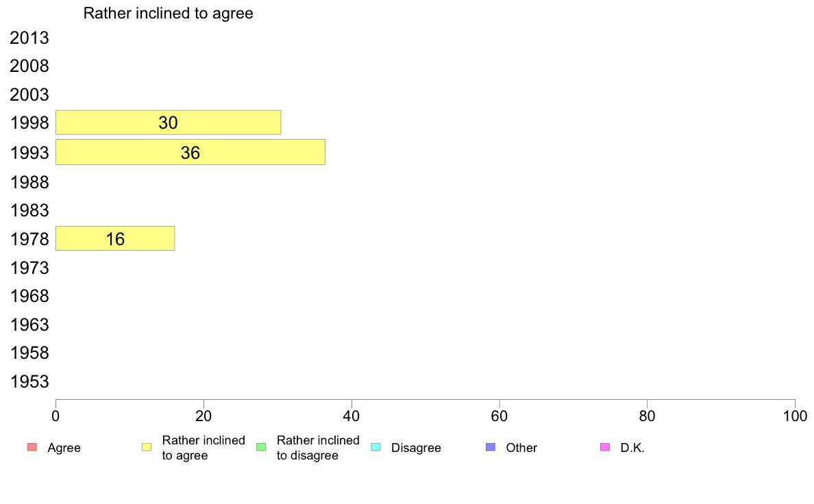Select the 1978 bar showing 16
This screenshot has height=504, width=814.
point(114,238)
